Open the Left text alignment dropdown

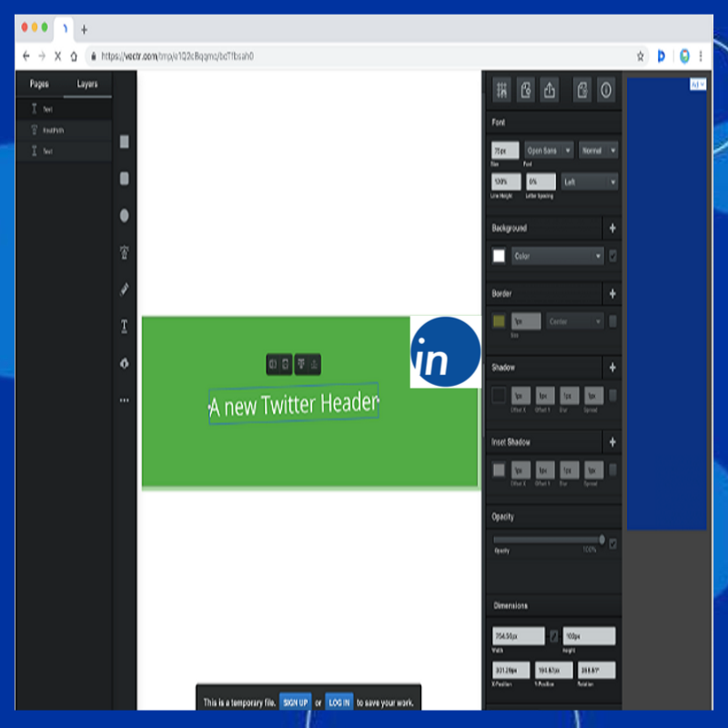pos(589,182)
